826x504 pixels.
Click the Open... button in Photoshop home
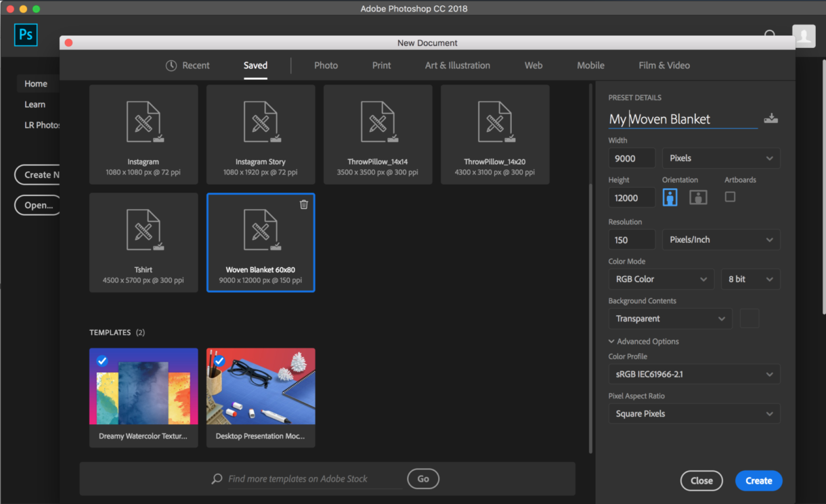(38, 205)
